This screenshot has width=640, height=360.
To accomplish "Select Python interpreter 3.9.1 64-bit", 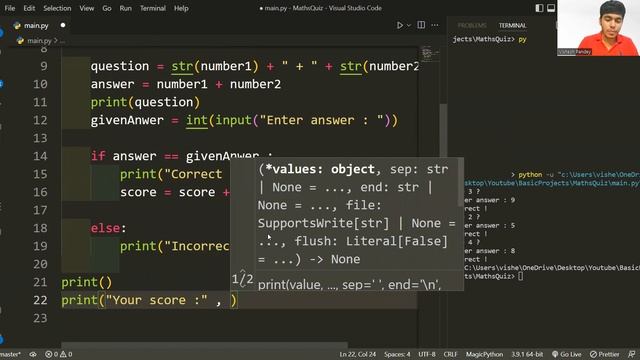I will (x=527, y=354).
